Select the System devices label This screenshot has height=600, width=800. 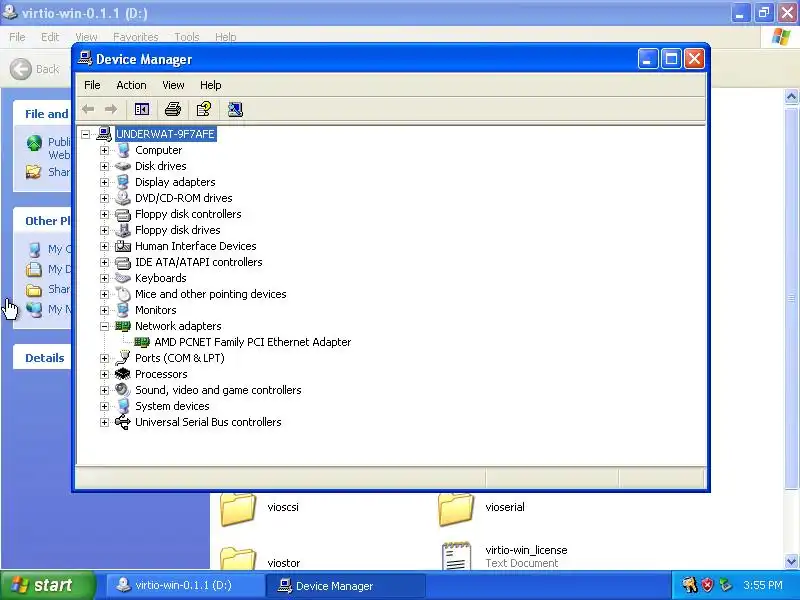[x=172, y=406]
